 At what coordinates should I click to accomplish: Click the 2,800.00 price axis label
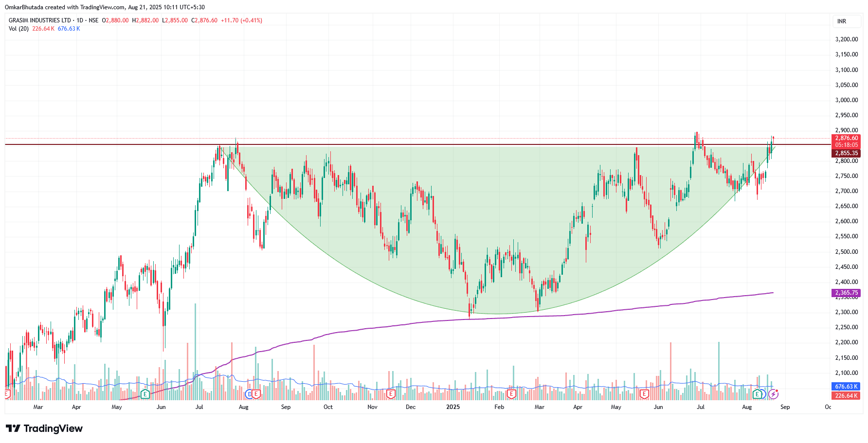847,161
